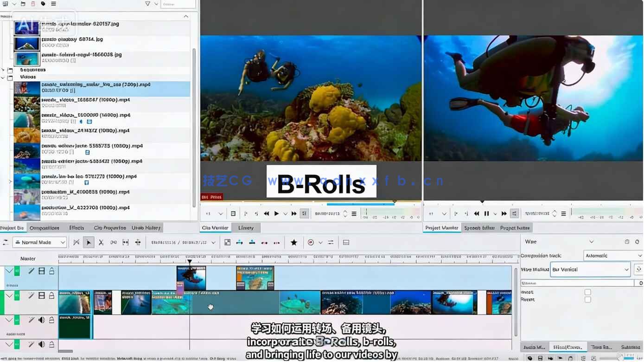Pause playback in the project monitor

click(486, 213)
